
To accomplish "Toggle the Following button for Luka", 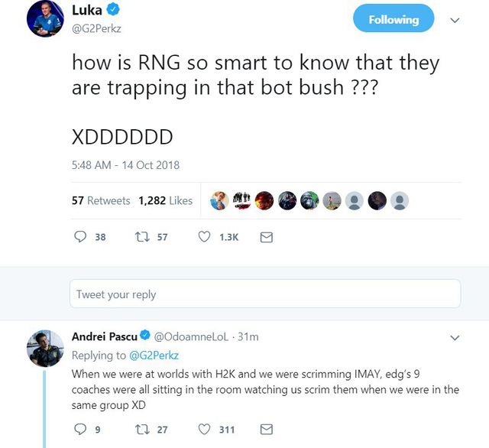I will click(393, 18).
